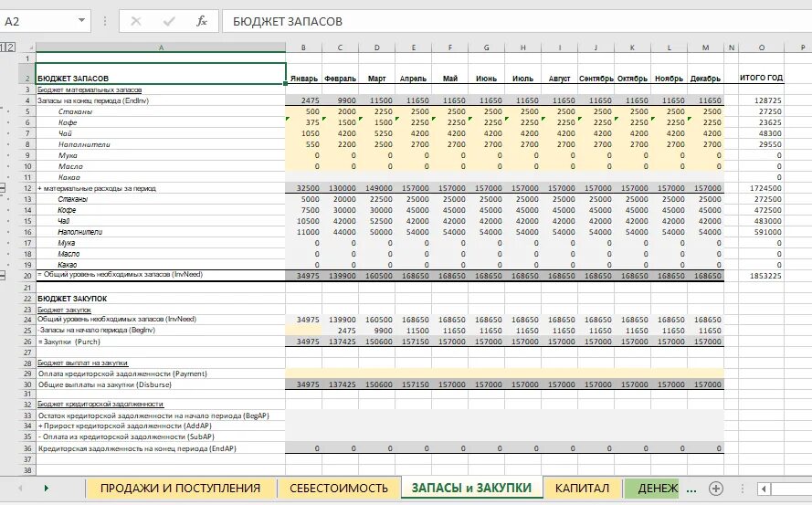This screenshot has height=505, width=812.
Task: Click Кредиторская задолженность на конец периода (EndAP) cell
Action: (161, 448)
